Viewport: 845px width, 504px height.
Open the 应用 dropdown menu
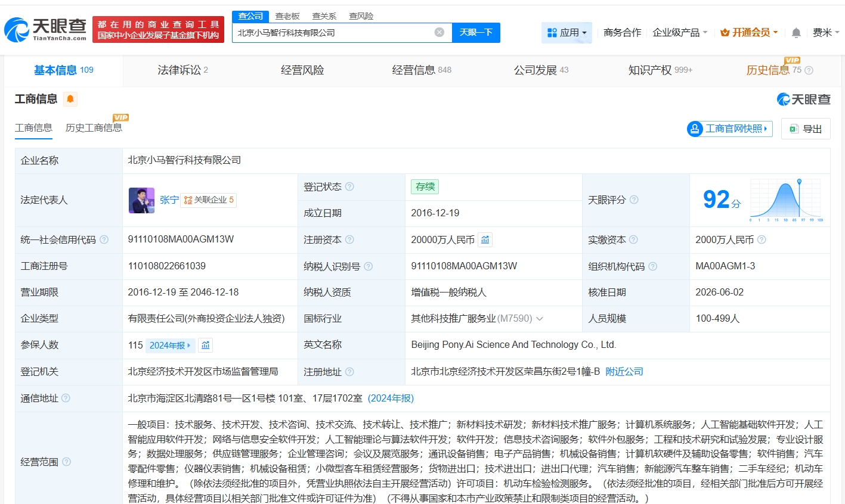[567, 33]
